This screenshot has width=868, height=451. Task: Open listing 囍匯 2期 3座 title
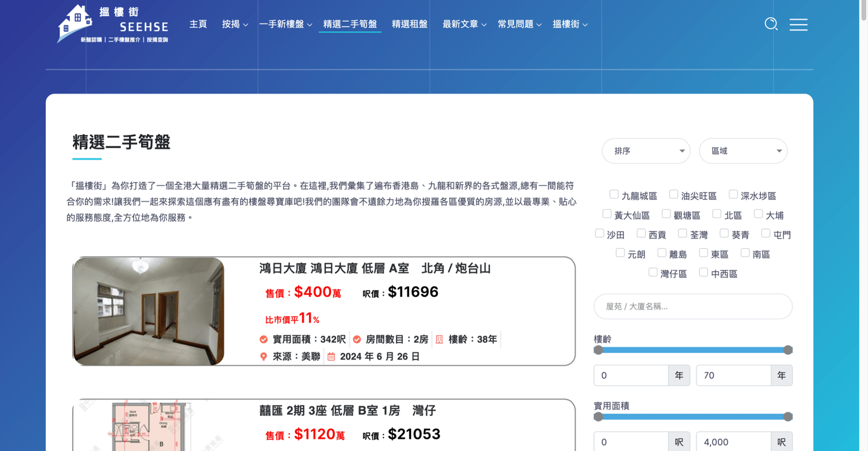pos(348,411)
